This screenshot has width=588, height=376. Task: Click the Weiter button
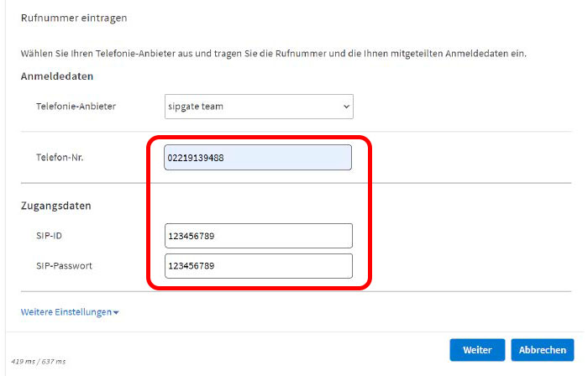point(477,350)
